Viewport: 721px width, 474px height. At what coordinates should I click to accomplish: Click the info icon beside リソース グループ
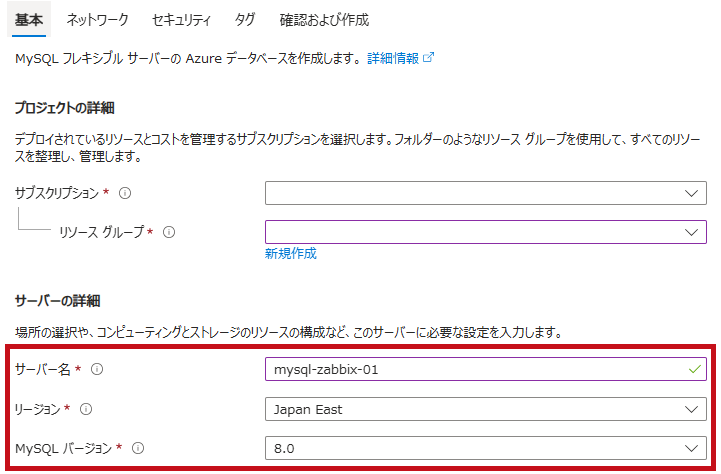(169, 232)
